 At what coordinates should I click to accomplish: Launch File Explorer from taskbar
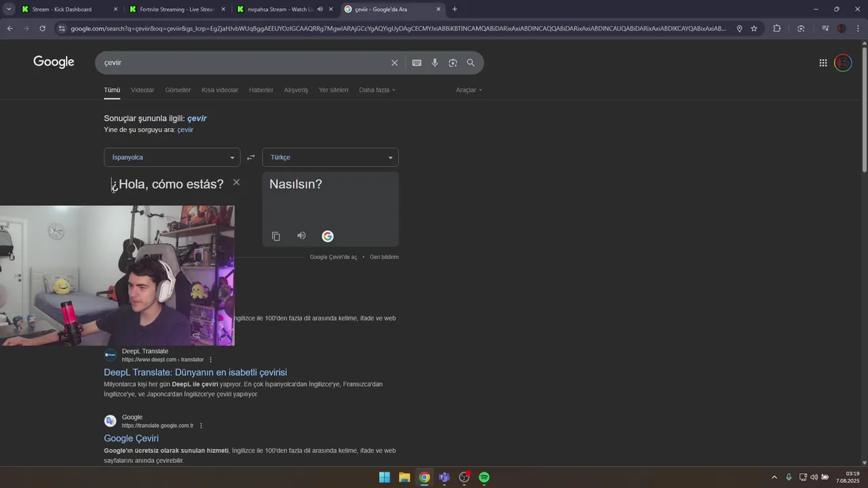pos(404,477)
